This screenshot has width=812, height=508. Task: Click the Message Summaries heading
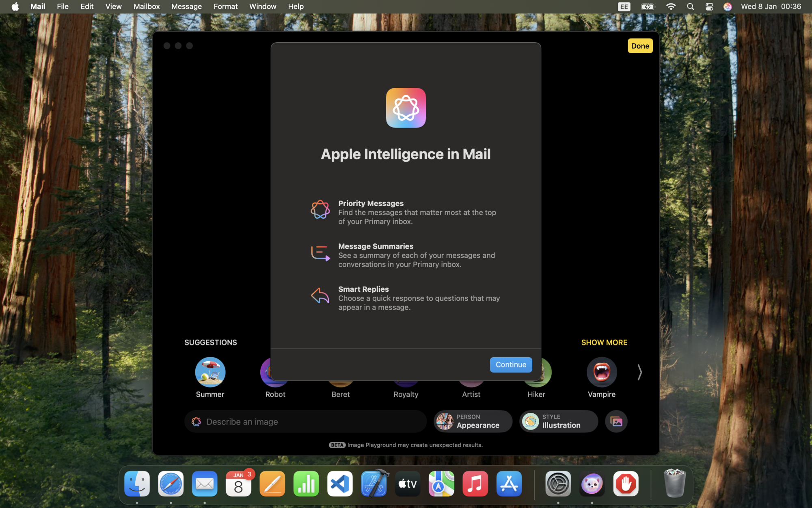click(376, 246)
